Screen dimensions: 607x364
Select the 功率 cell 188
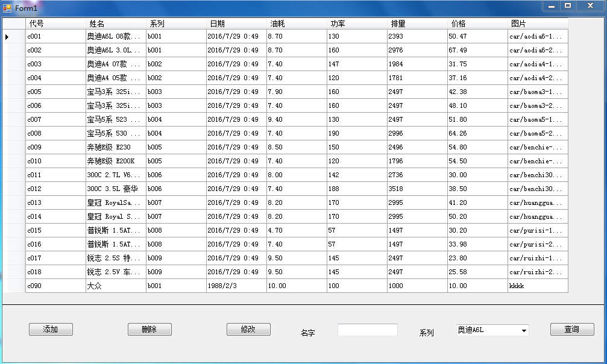point(357,189)
